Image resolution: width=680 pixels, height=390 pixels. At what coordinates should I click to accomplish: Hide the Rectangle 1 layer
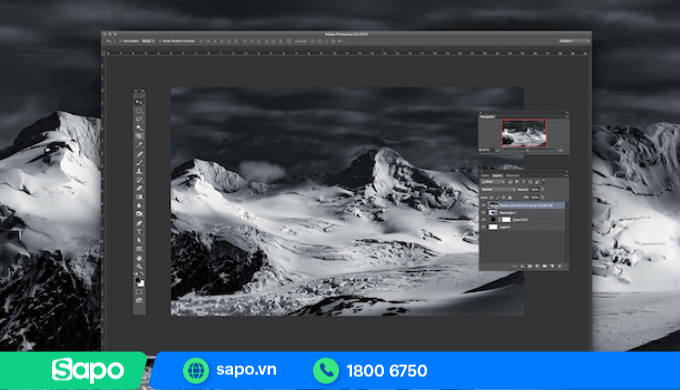pos(484,213)
